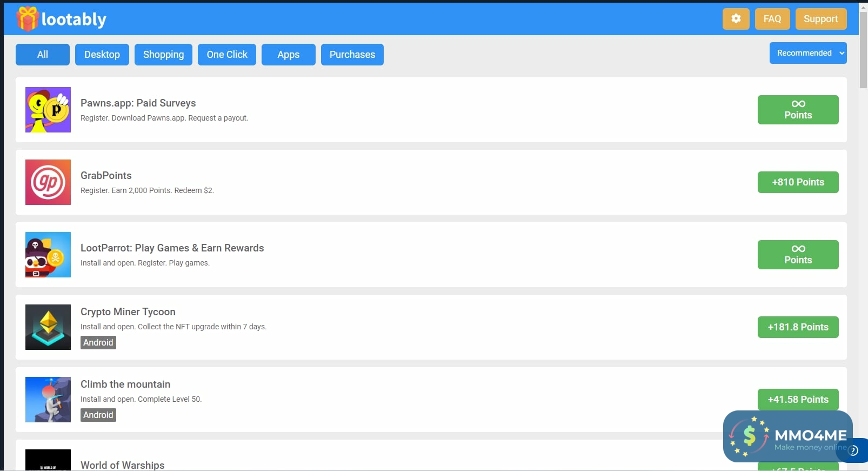Open settings with the gear icon
This screenshot has height=471, width=868.
click(736, 19)
